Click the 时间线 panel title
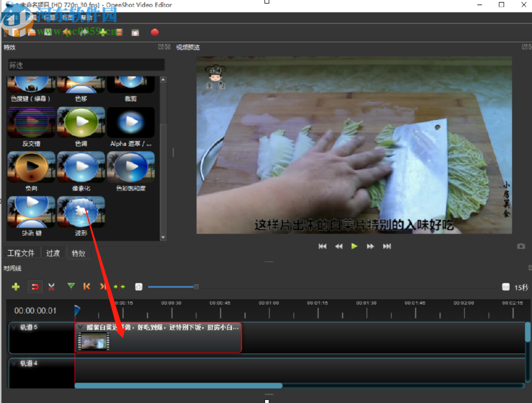This screenshot has width=532, height=403. [13, 268]
